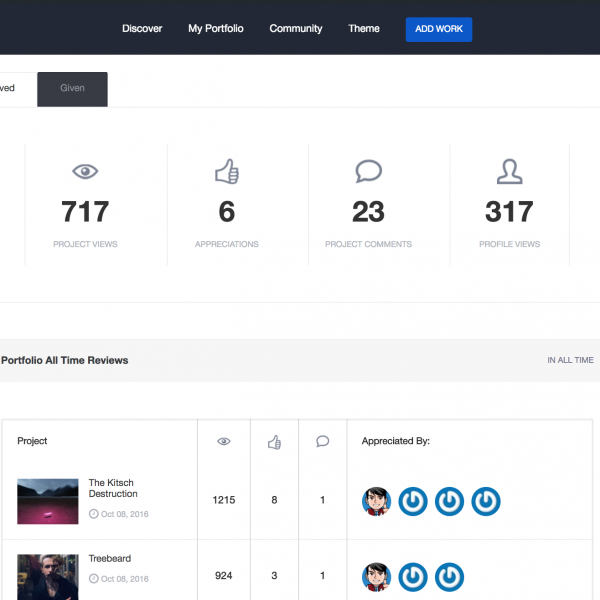Open the IN ALL TIME filter

click(x=570, y=360)
